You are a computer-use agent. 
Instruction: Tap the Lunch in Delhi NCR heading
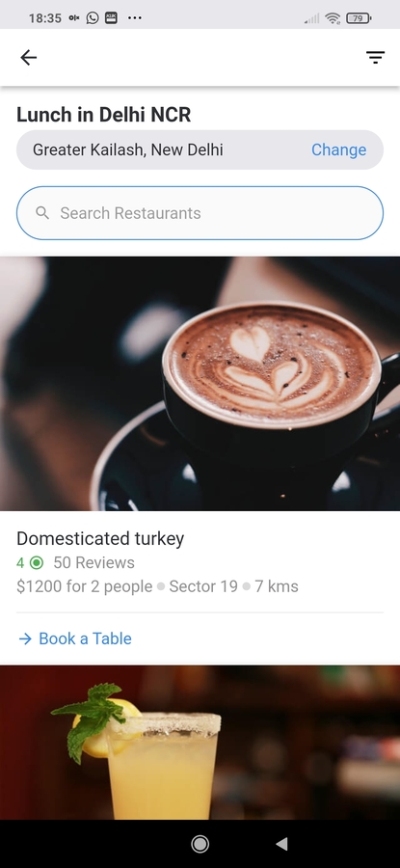click(x=103, y=115)
